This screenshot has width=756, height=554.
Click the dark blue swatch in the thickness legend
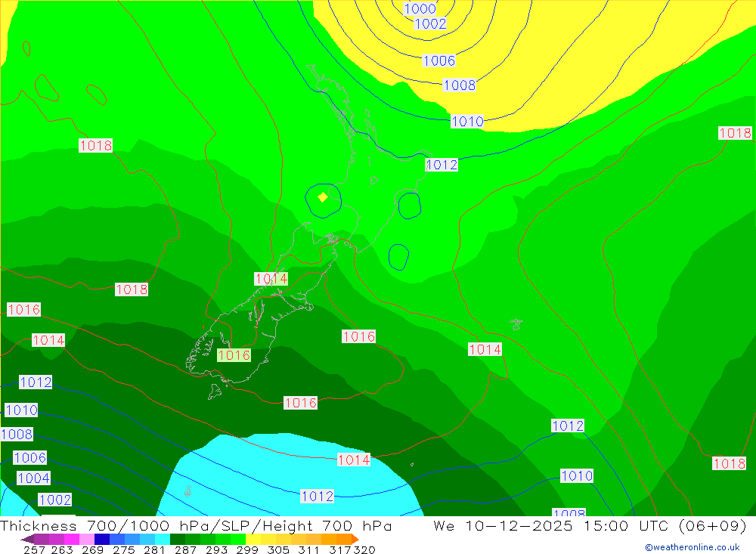(x=102, y=539)
